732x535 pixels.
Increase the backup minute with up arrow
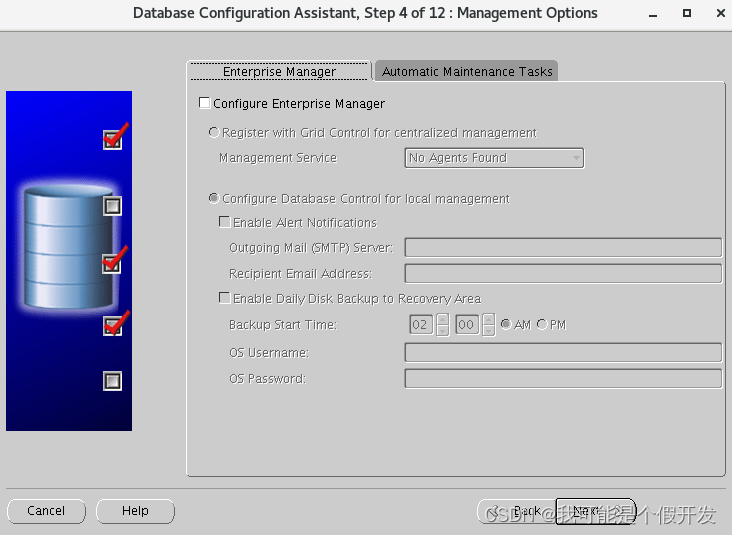click(489, 319)
